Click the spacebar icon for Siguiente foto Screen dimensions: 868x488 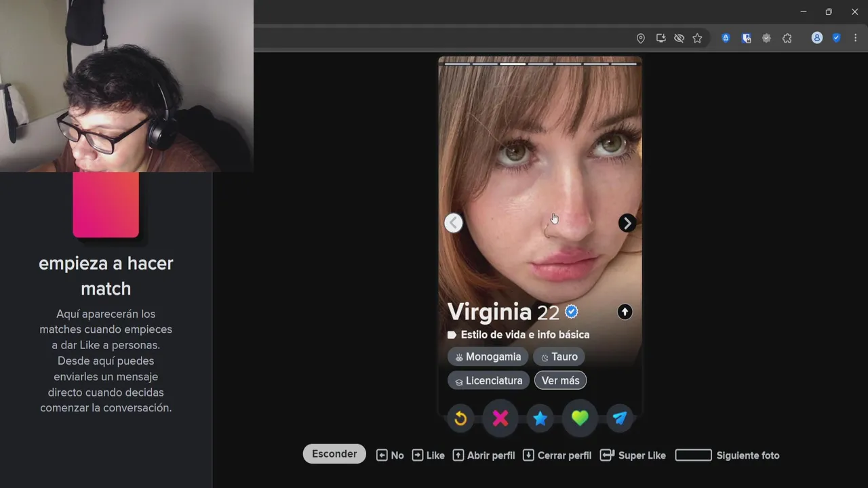pyautogui.click(x=693, y=455)
